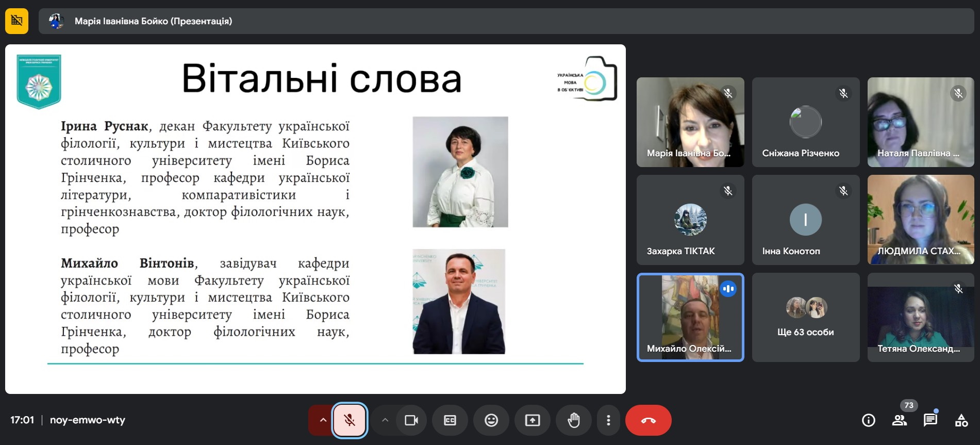Open the activities panel icon

[x=961, y=420]
